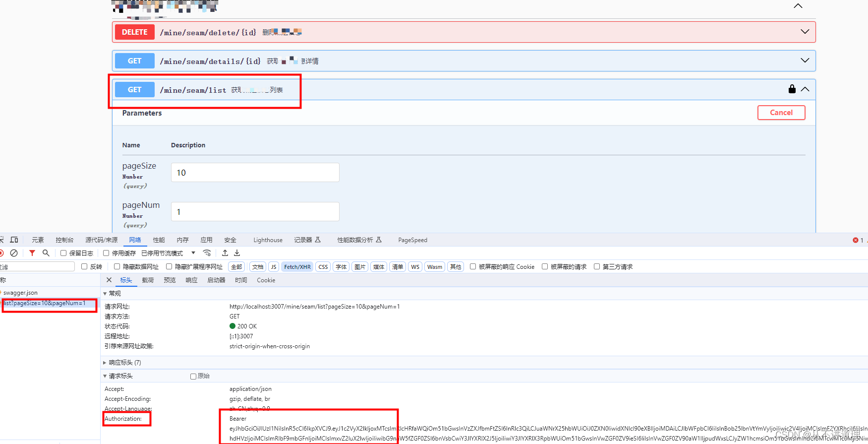Click the lock icon on /mine/seam/list
Image resolution: width=868 pixels, height=444 pixels.
pos(792,89)
